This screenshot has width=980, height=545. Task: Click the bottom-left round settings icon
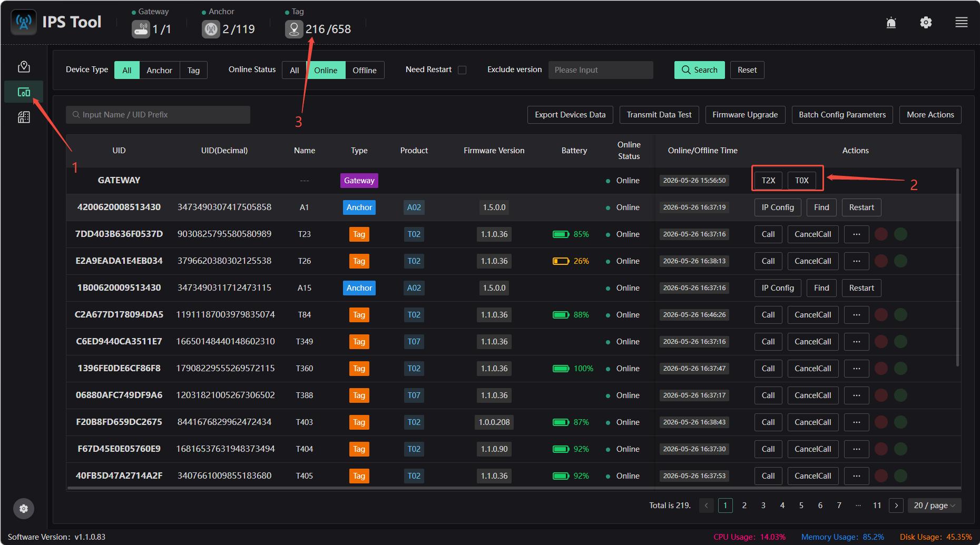[24, 509]
